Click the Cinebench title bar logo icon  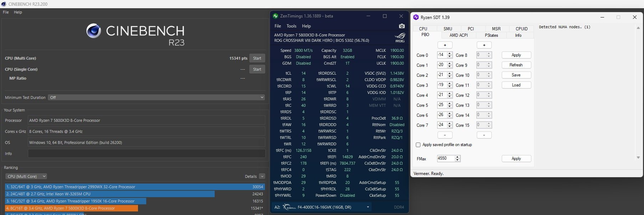click(4, 4)
